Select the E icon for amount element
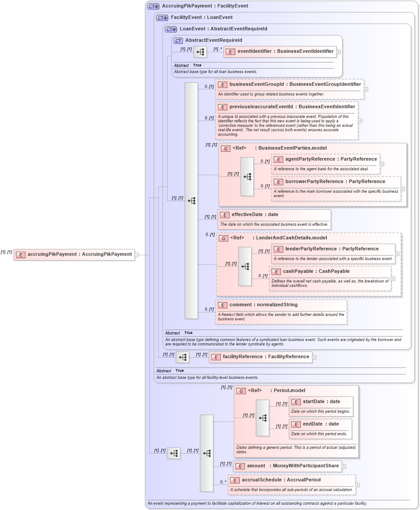The image size is (420, 510). click(240, 466)
